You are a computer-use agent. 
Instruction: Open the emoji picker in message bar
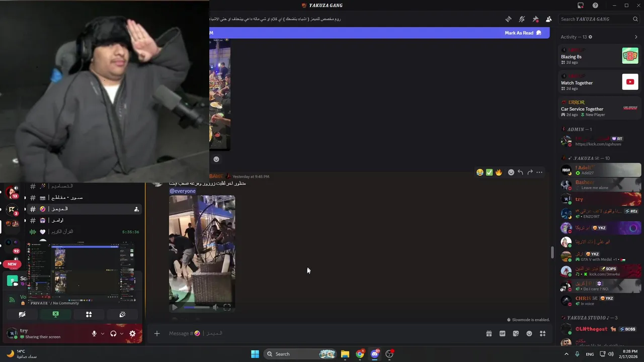pos(529,333)
